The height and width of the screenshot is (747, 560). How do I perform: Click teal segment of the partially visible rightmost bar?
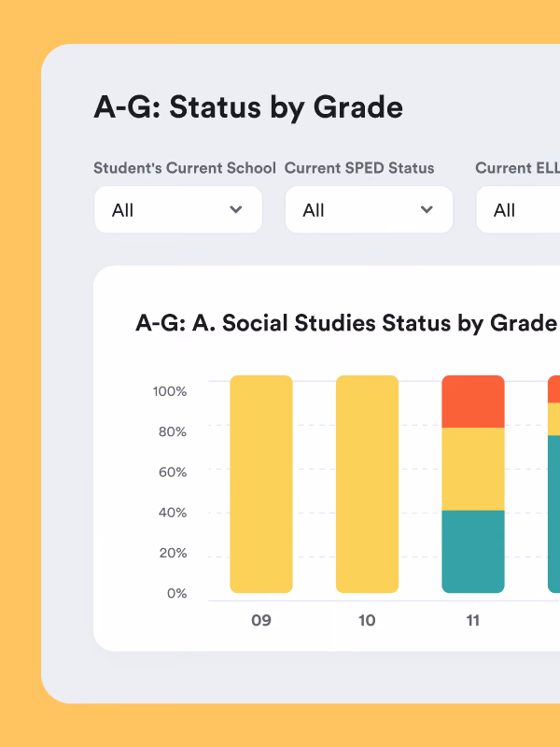[554, 514]
